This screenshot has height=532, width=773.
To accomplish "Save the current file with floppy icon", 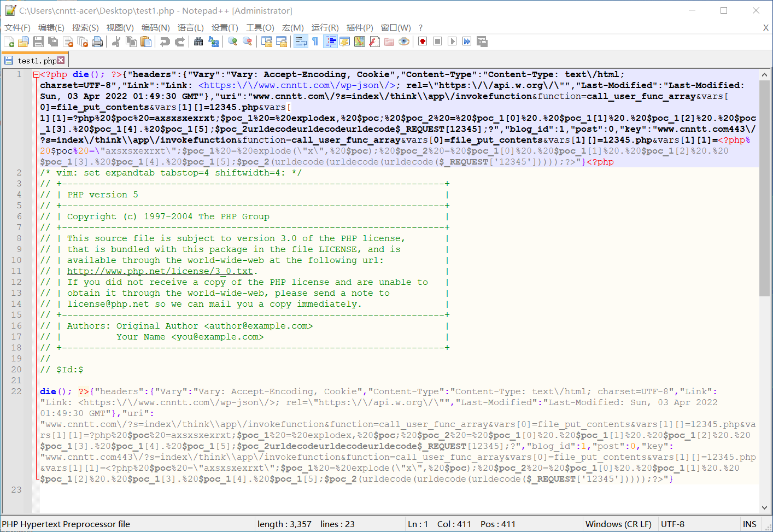I will pos(38,42).
